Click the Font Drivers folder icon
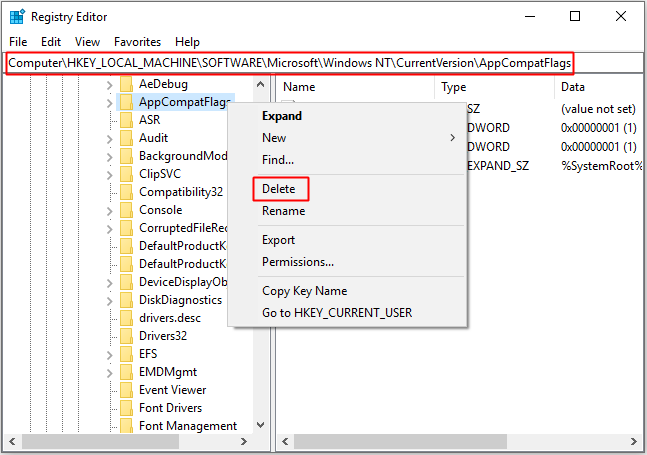 126,408
